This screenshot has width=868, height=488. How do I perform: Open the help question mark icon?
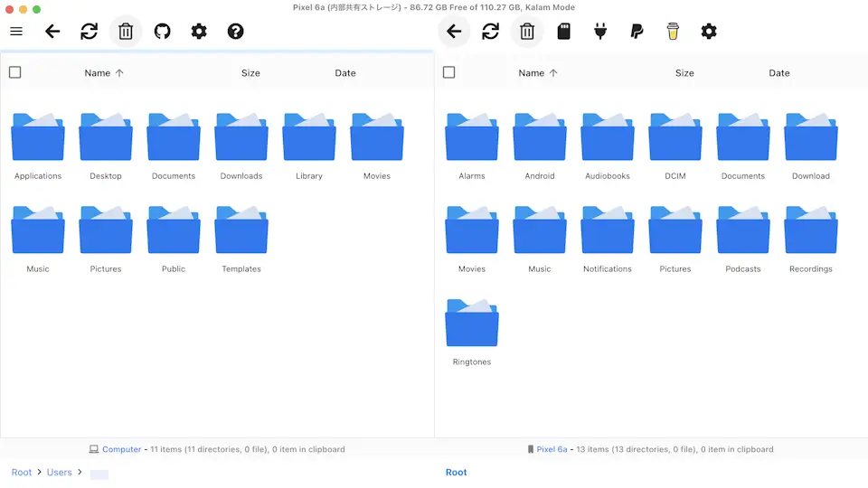[235, 32]
